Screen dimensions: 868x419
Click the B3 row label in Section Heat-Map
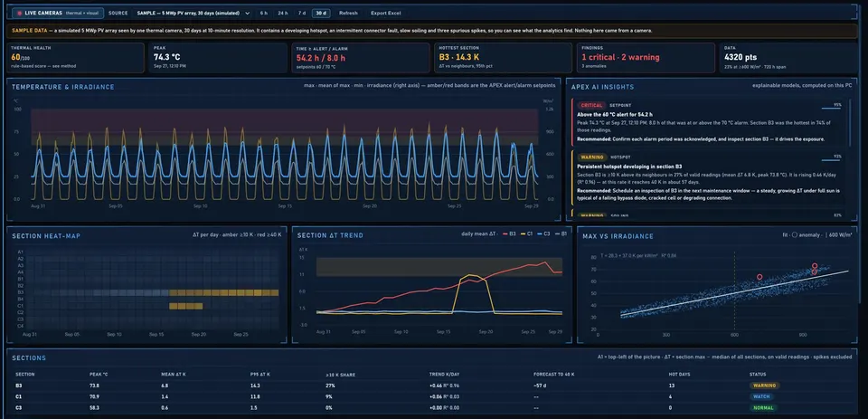click(20, 292)
